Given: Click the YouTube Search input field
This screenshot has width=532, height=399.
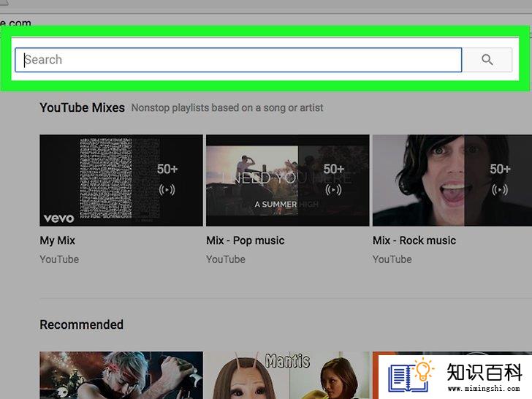Looking at the screenshot, I should (238, 60).
